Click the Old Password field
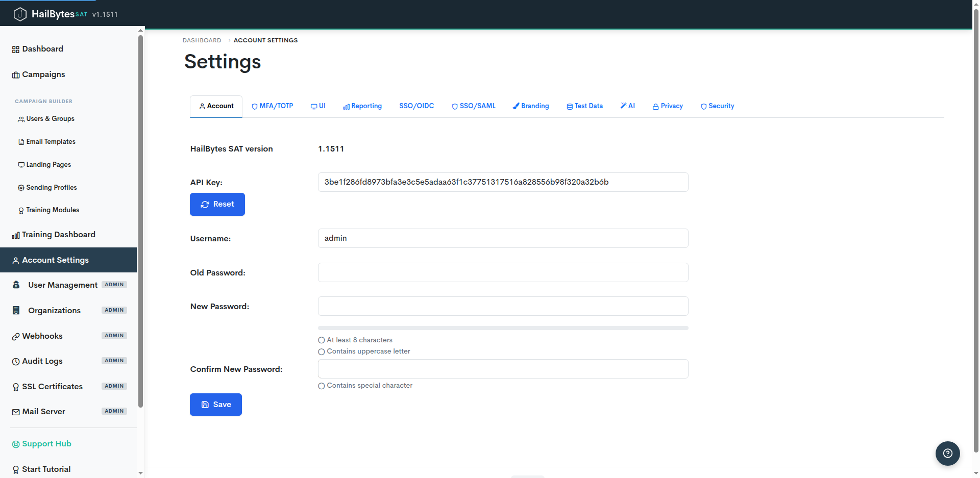This screenshot has width=980, height=478. [x=503, y=272]
